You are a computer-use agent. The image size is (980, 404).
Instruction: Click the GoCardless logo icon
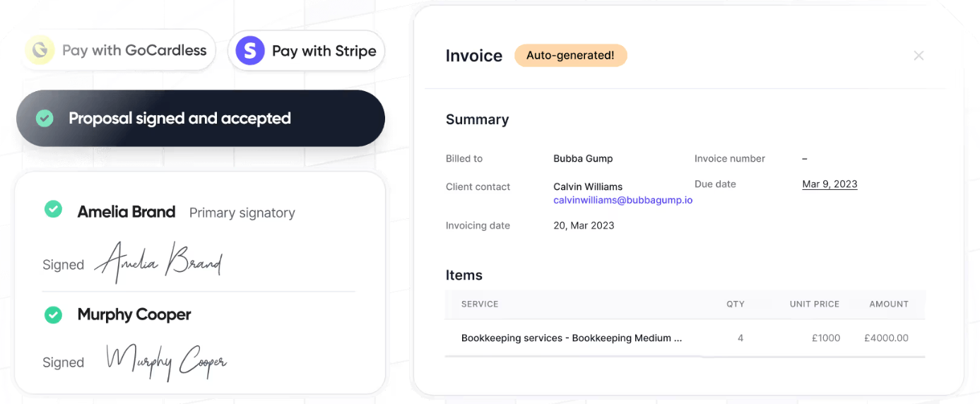pos(40,50)
